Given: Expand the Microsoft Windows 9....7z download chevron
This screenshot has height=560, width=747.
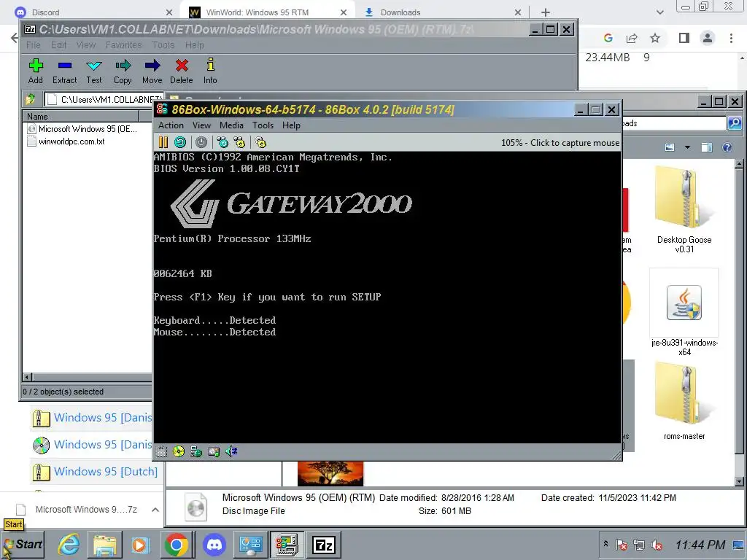Looking at the screenshot, I should click(155, 510).
